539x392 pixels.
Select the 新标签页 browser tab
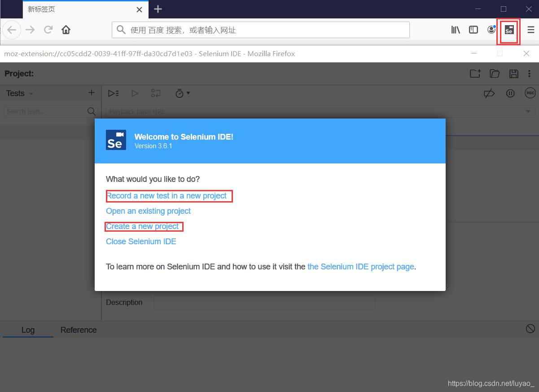click(x=85, y=9)
